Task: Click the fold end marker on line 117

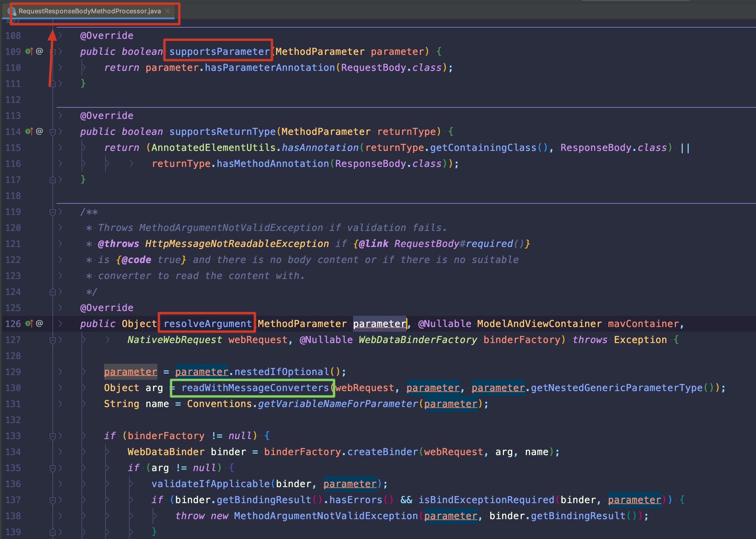Action: click(52, 180)
